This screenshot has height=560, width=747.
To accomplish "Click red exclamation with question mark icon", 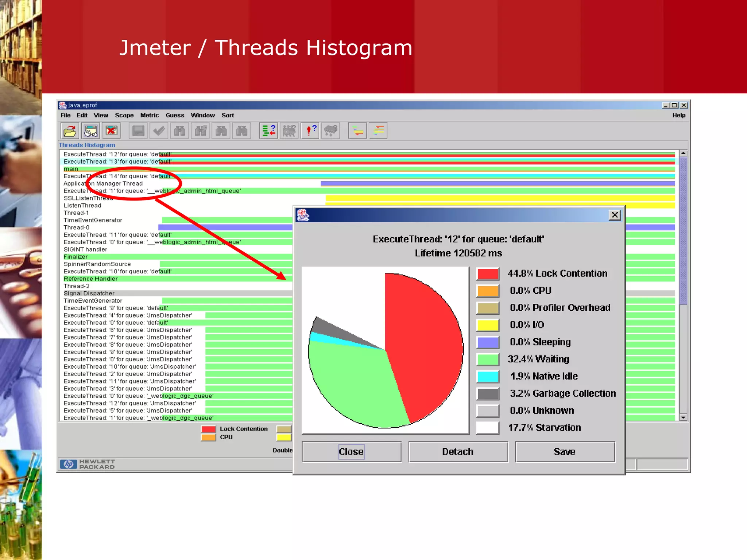I will pos(310,131).
